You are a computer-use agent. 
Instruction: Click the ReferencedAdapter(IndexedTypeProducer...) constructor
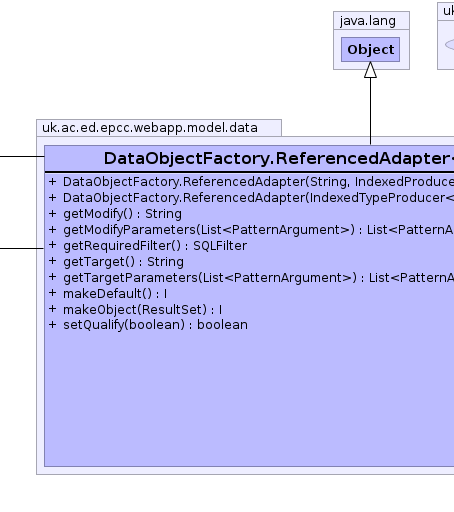pyautogui.click(x=258, y=198)
